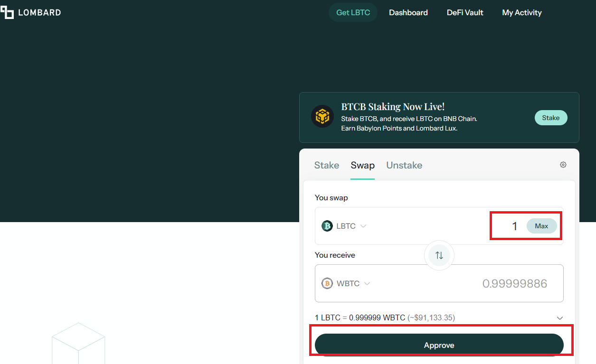Open the WBTC token dropdown
Screen dimensions: 596x364
(346, 283)
